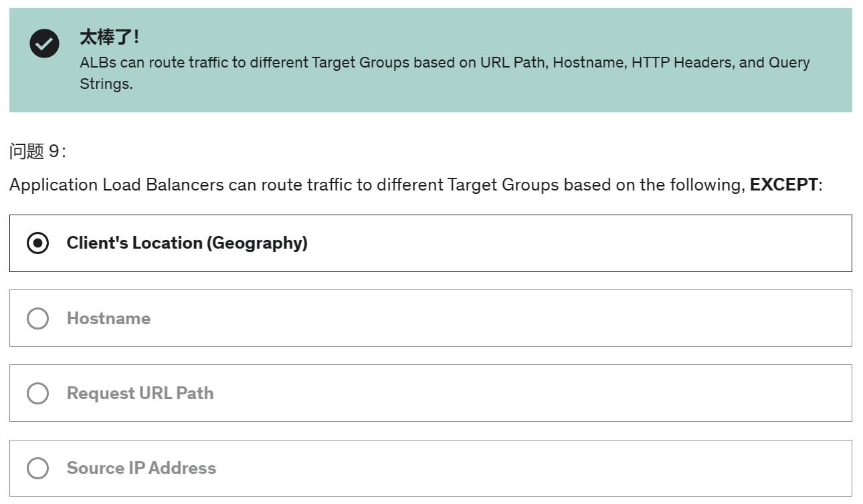Click the "问题 9:" question label
Image resolution: width=863 pixels, height=504 pixels.
[37, 152]
